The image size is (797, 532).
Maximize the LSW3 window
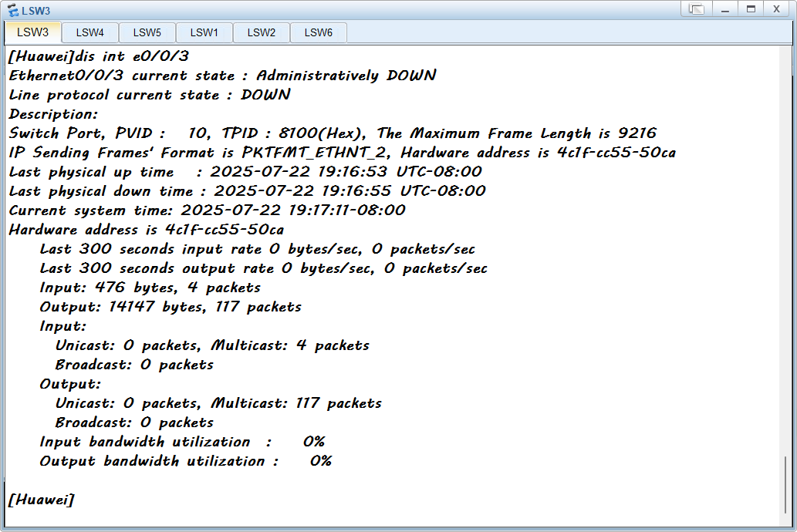[x=751, y=9]
